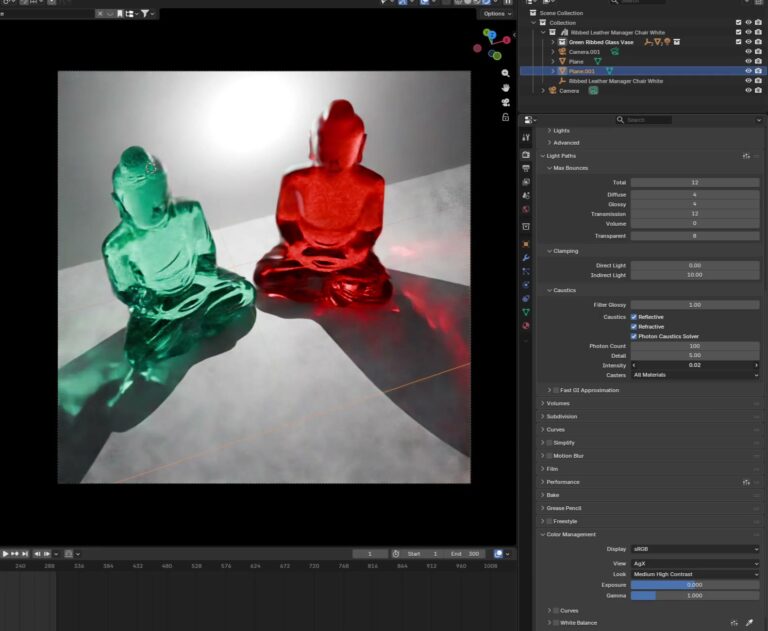This screenshot has height=631, width=768.
Task: Jump to the timeline end frame
Action: click(x=25, y=554)
